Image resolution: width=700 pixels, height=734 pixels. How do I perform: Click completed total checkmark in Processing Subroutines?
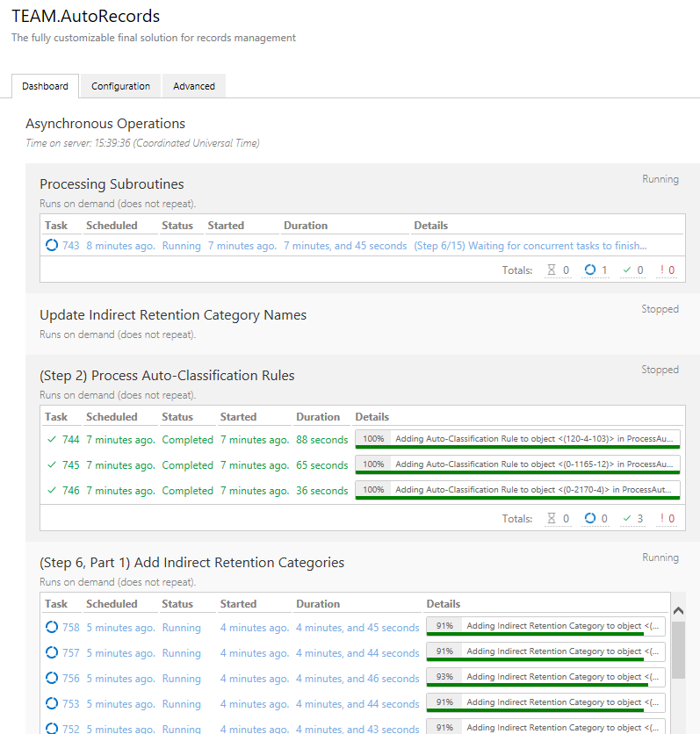(627, 270)
